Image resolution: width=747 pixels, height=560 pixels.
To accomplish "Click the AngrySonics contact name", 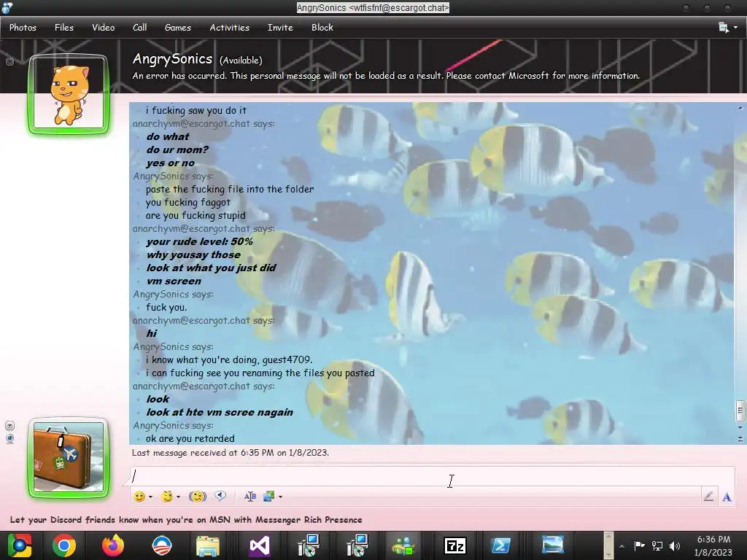I will click(172, 58).
